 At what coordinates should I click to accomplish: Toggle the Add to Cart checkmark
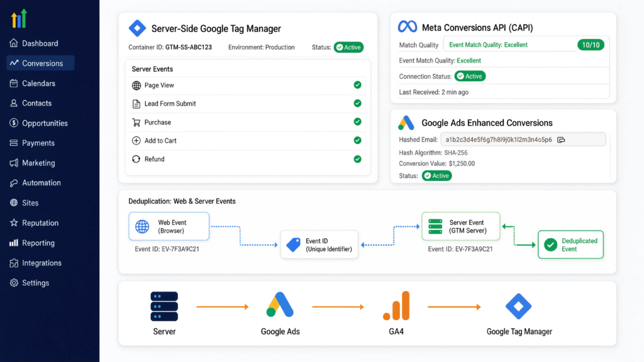[x=357, y=140]
